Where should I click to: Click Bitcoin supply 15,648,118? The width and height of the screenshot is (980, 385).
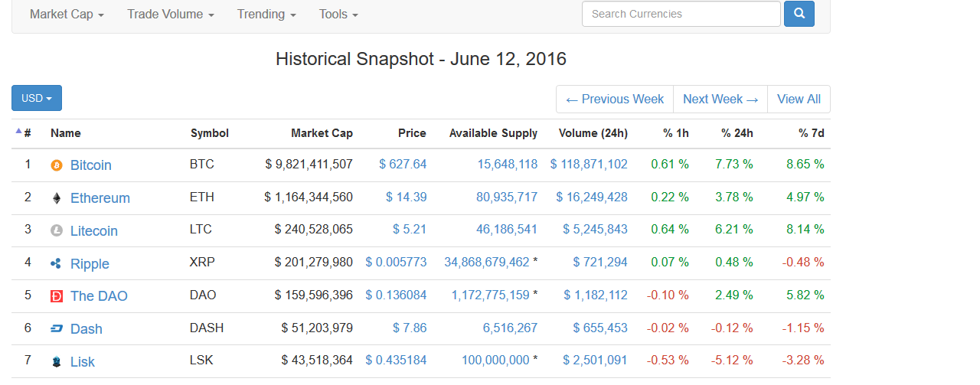pyautogui.click(x=508, y=164)
